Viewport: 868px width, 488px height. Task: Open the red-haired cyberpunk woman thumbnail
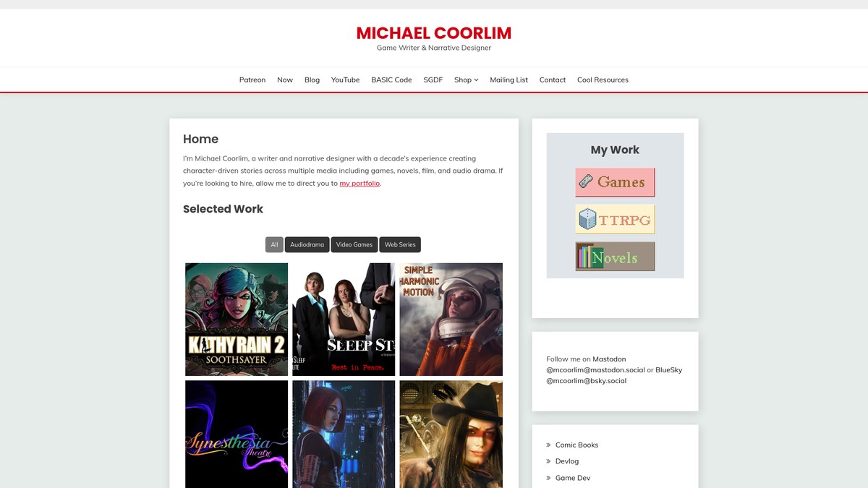coord(344,434)
